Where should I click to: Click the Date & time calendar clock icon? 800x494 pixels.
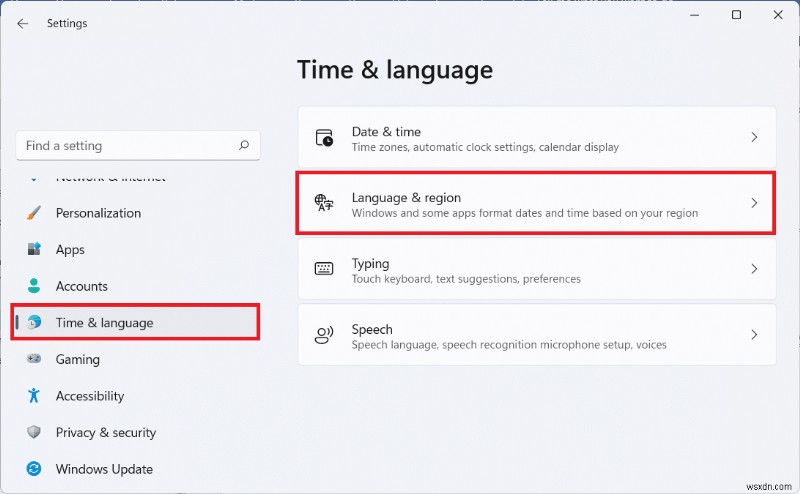coord(324,137)
